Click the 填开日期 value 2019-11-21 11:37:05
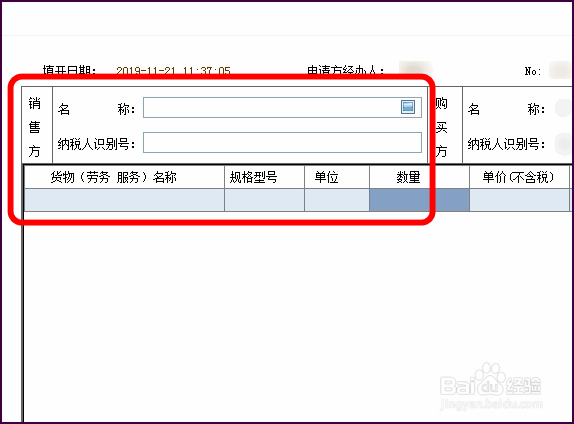 tap(173, 70)
